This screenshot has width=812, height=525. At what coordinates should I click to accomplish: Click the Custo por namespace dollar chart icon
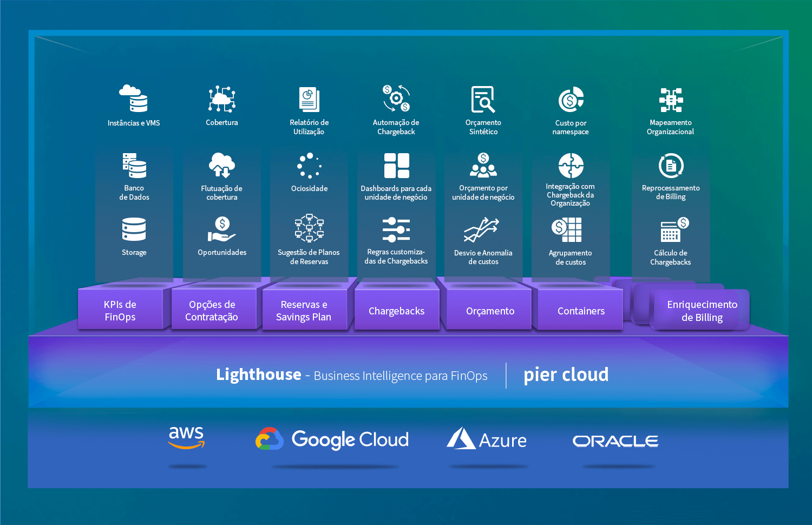tap(571, 100)
